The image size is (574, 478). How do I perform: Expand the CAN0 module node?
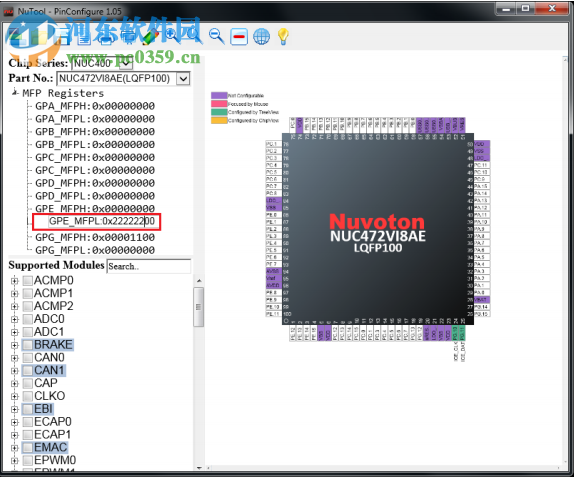point(14,358)
